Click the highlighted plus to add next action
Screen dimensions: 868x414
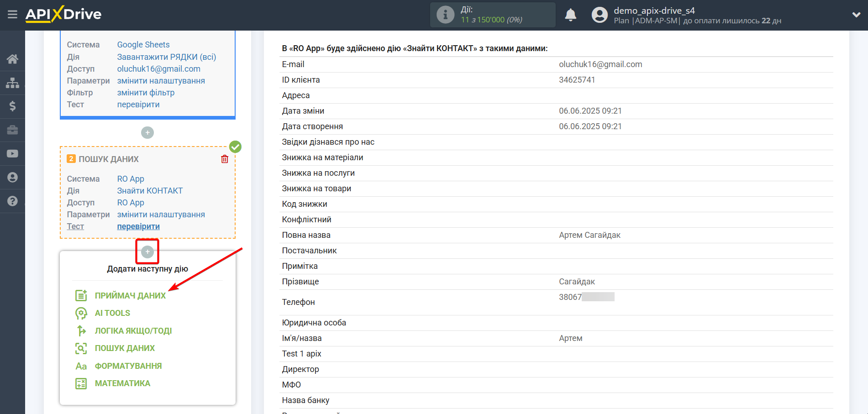147,252
